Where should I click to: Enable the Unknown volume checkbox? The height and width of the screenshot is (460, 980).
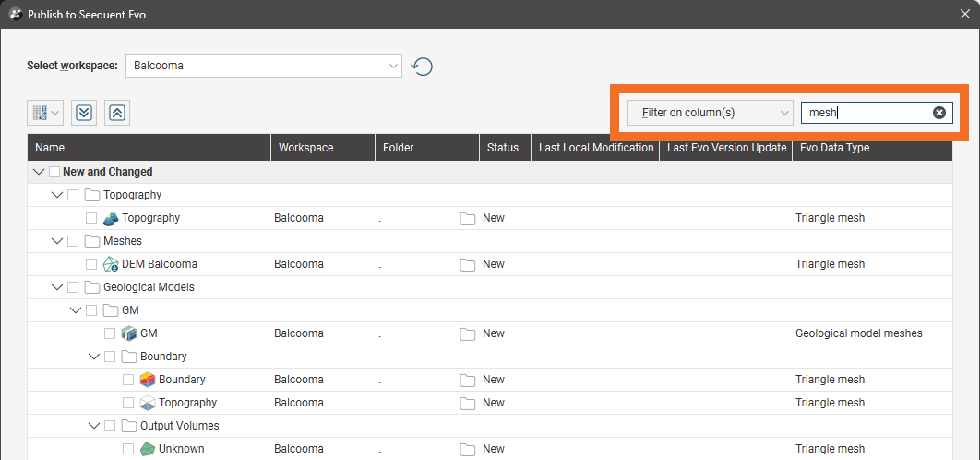[x=128, y=449]
